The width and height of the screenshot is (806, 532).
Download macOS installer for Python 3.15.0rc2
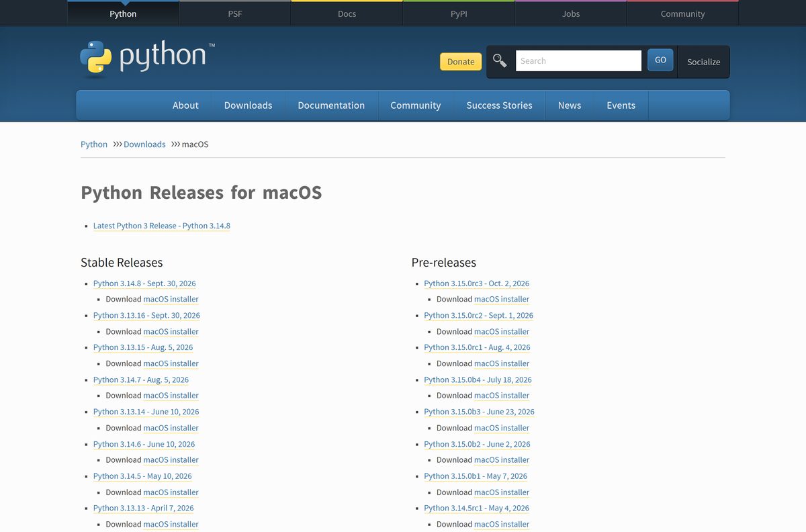pos(502,332)
